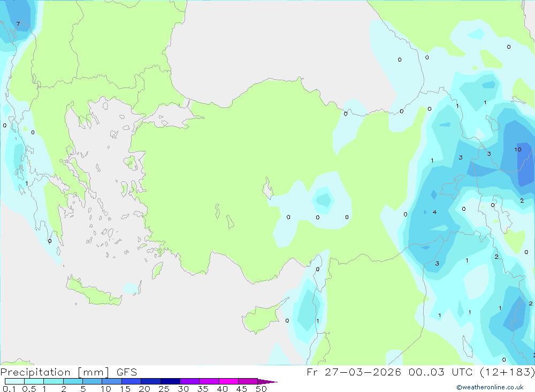This screenshot has height=392, width=535.
Task: Click the legend scale number '0.5'
Action: tap(29, 389)
